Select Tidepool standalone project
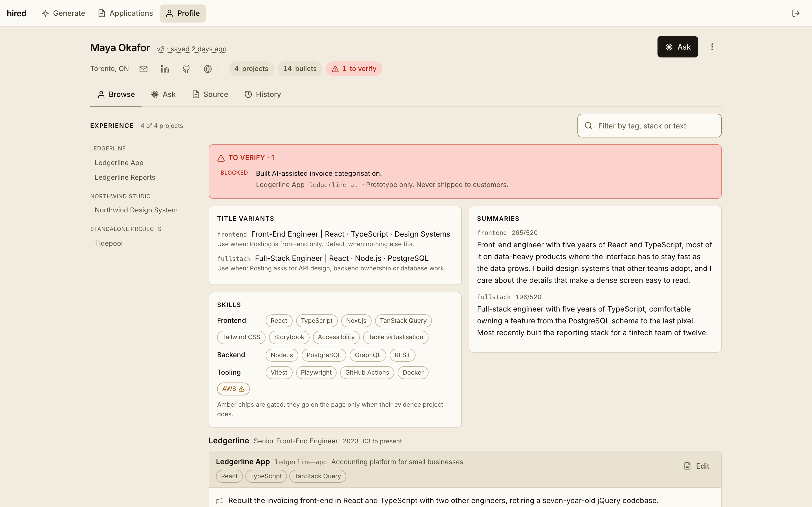Image resolution: width=812 pixels, height=507 pixels. click(109, 243)
